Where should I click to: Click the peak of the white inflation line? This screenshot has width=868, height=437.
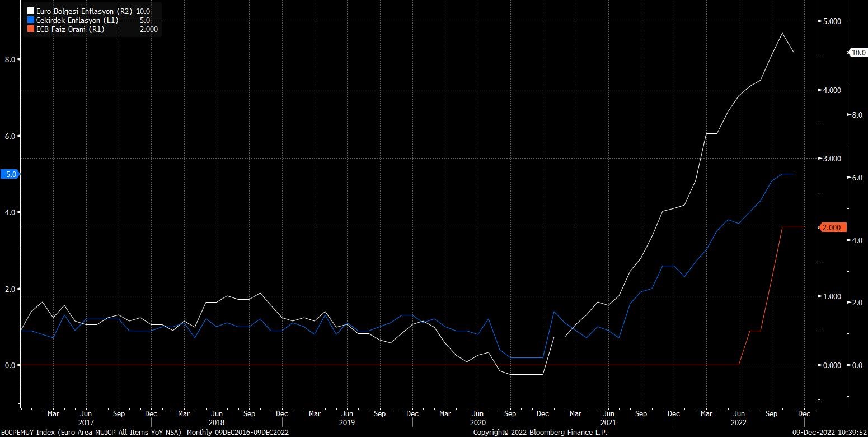782,34
